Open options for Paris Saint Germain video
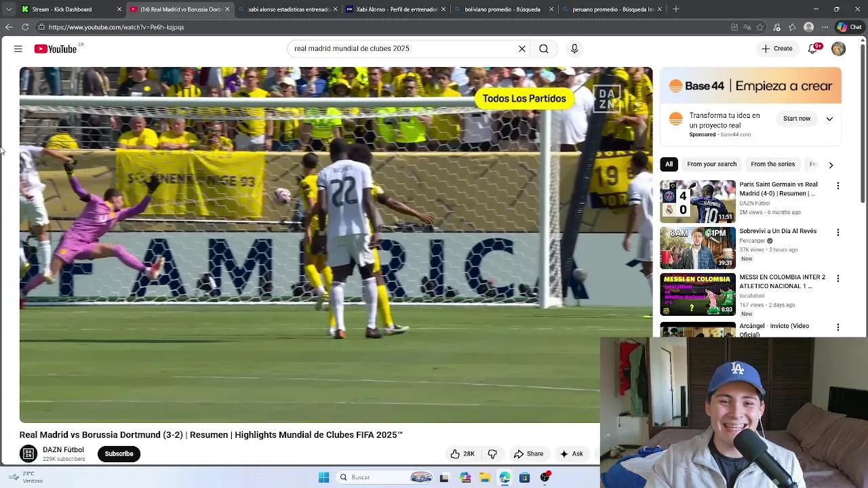The height and width of the screenshot is (488, 868). [x=838, y=186]
